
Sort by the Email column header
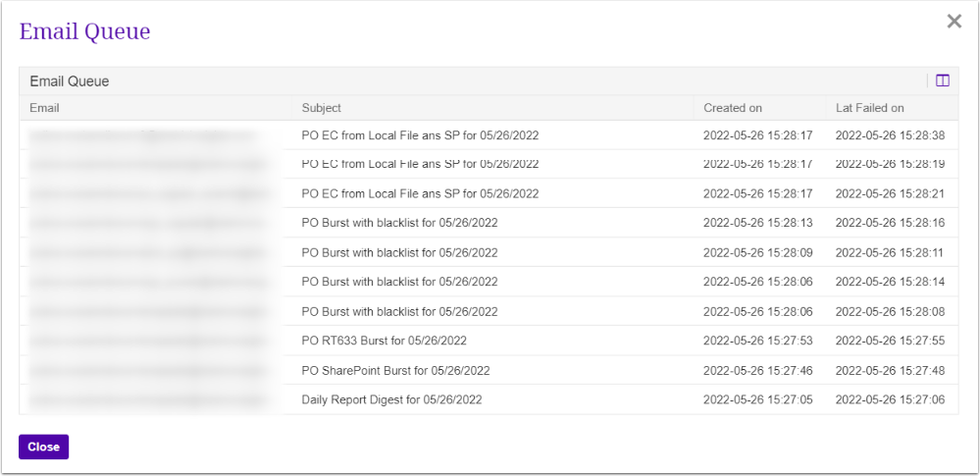(x=45, y=108)
